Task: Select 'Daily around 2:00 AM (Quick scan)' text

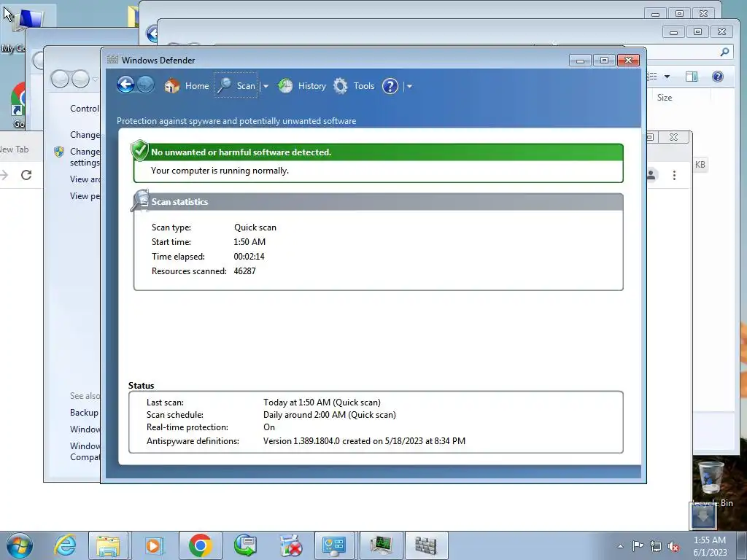Action: coord(330,415)
